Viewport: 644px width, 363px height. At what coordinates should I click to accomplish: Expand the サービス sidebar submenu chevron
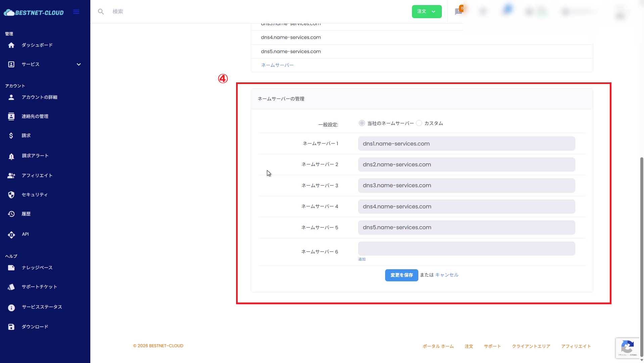(x=79, y=64)
